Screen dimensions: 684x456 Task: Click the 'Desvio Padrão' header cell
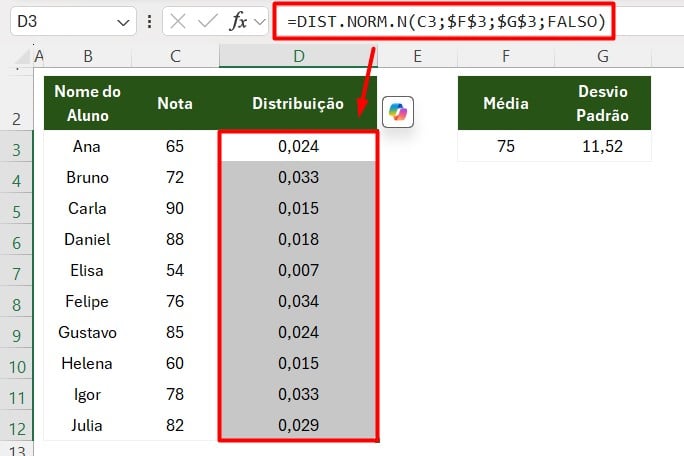click(x=602, y=103)
